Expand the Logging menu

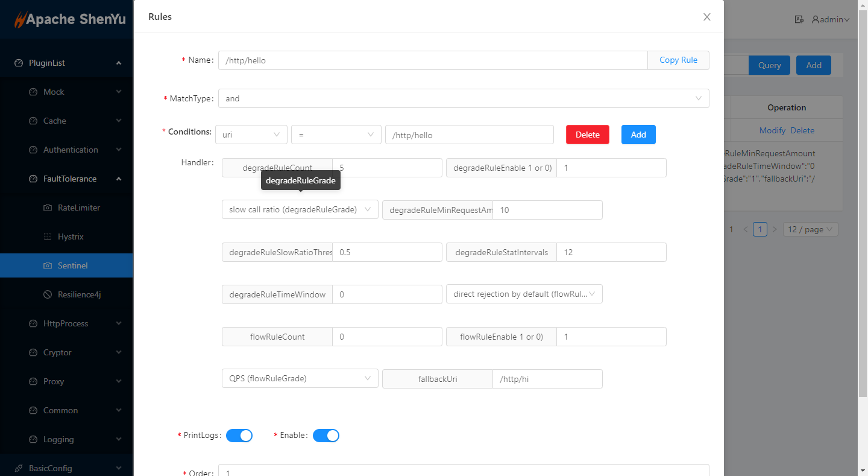pos(66,439)
